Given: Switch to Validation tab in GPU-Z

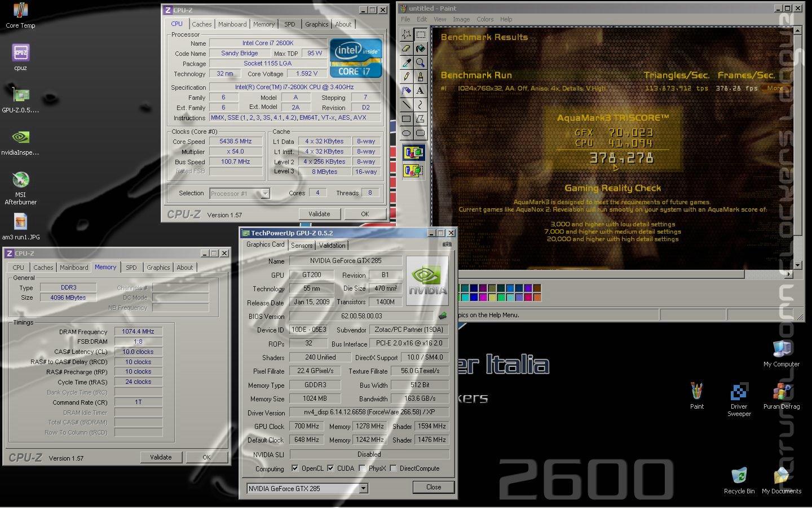Looking at the screenshot, I should click(332, 246).
